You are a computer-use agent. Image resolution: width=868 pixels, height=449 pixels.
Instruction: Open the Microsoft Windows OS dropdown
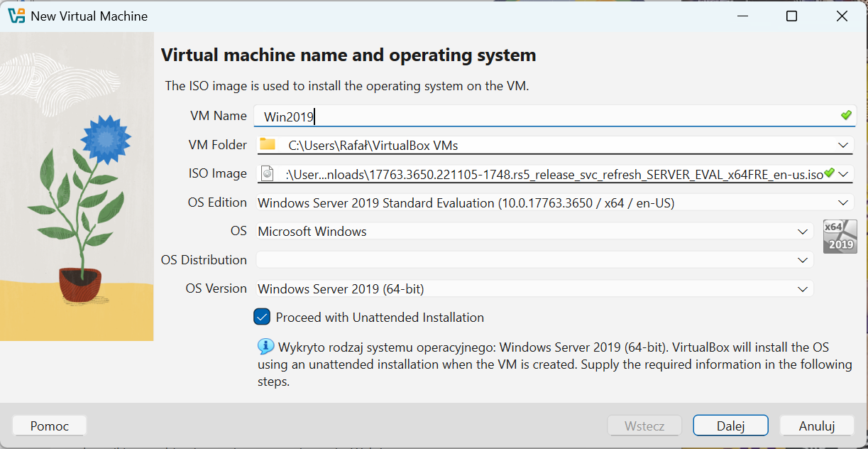point(803,231)
